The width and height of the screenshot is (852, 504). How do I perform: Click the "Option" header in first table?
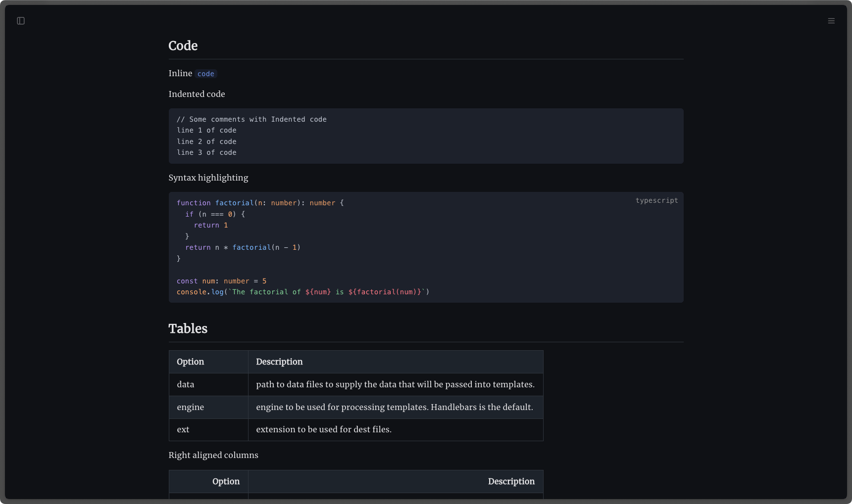tap(190, 362)
